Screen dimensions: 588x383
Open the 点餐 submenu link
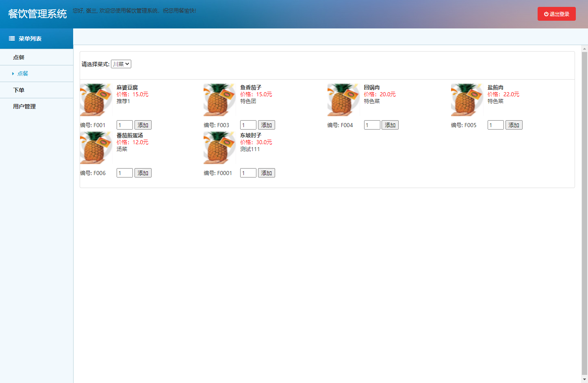pos(23,74)
